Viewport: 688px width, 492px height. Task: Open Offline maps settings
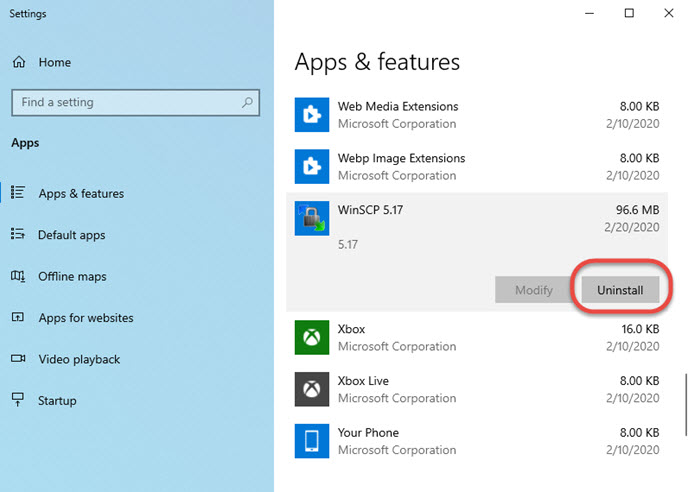(x=72, y=277)
